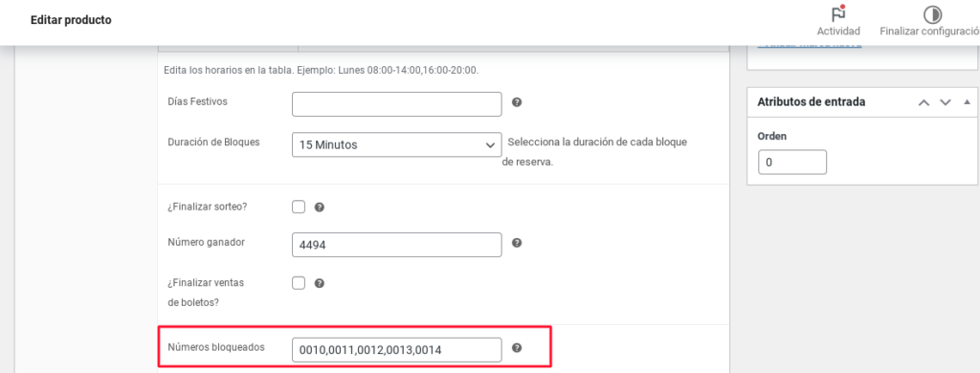Click the Números bloqueados field

397,350
